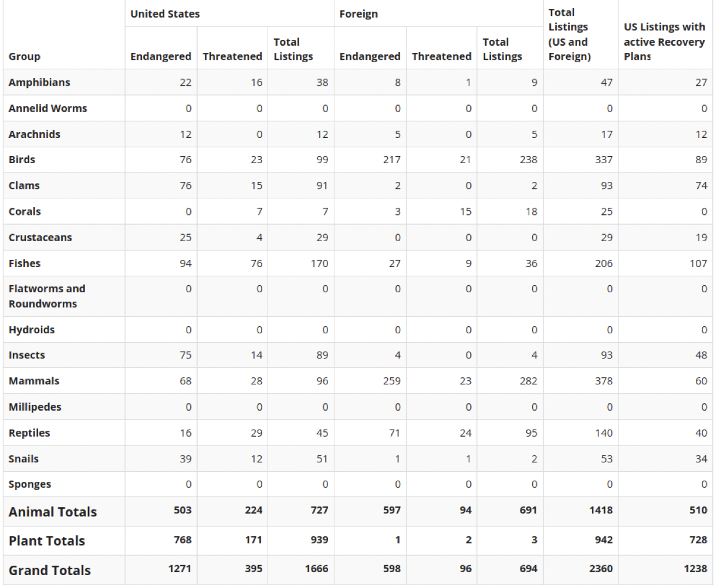
Task: Click the Foreign column group header
Action: point(358,14)
